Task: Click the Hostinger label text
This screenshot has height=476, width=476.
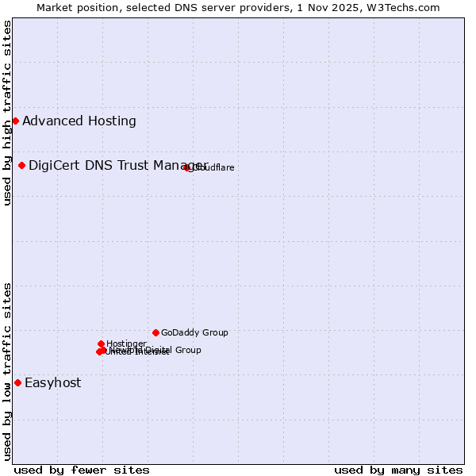Action: coord(126,344)
